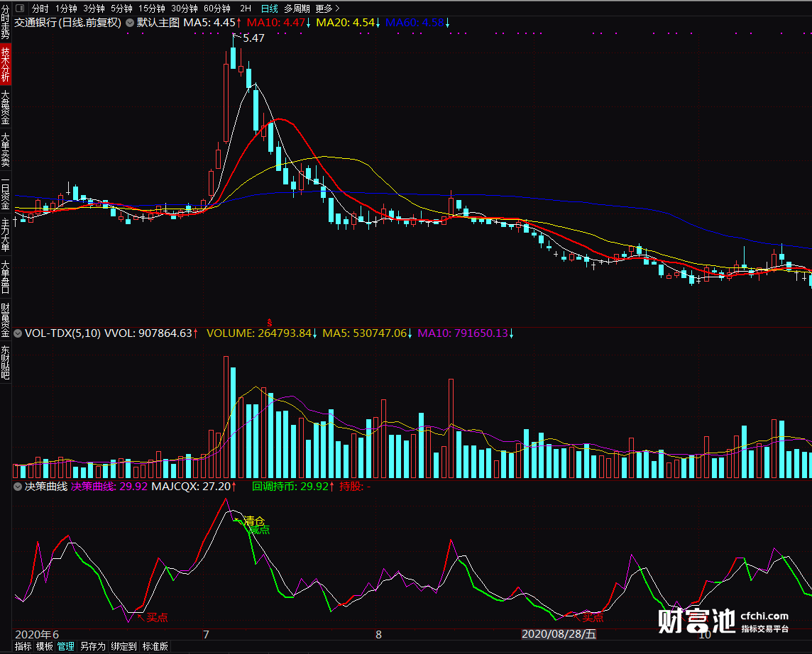Open VOL-TDX indicator dropdown arrow

(18, 333)
